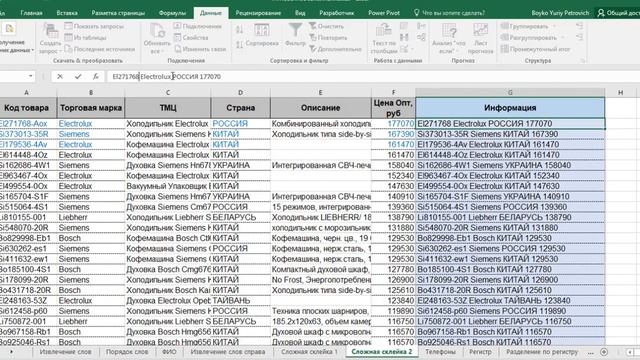Show more sheet tabs via the ellipsis
This screenshot has width=640, height=360.
591,352
